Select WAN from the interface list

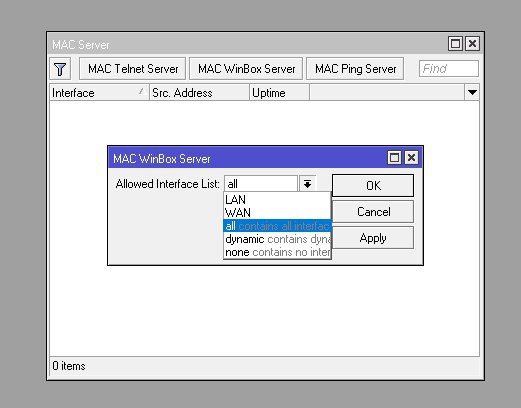point(277,213)
